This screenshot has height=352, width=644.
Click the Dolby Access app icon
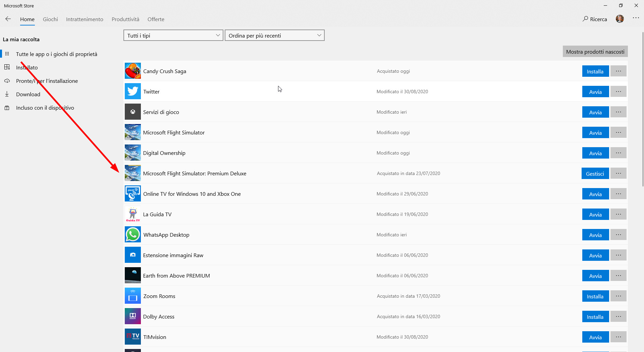tap(133, 316)
